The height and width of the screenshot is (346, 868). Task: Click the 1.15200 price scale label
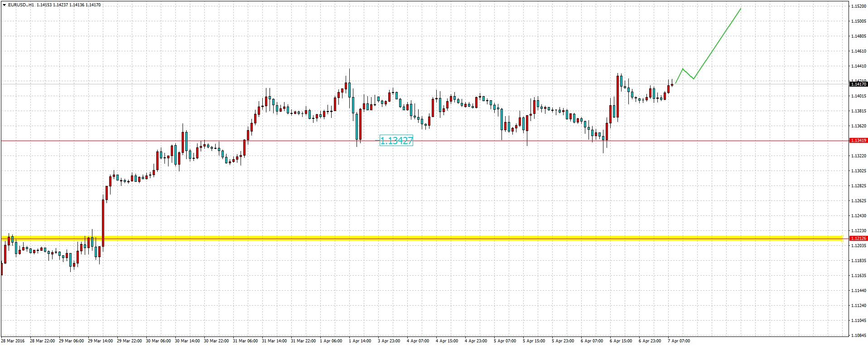tap(858, 6)
